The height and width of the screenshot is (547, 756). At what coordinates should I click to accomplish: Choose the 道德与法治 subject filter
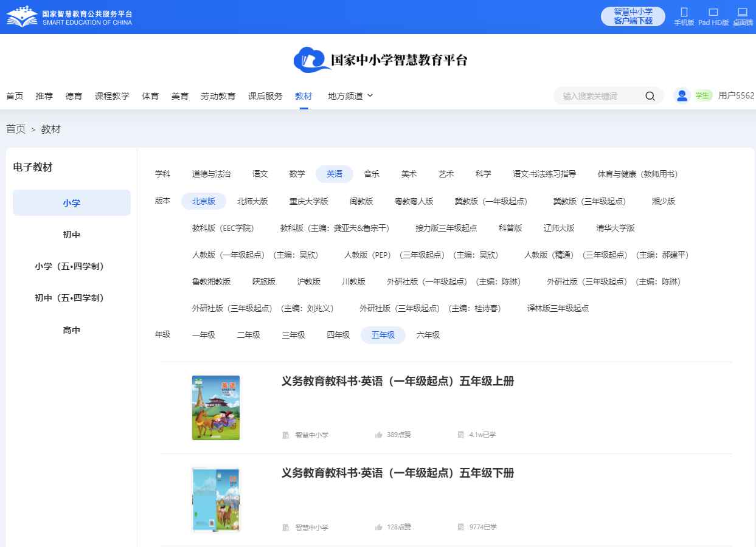(212, 174)
